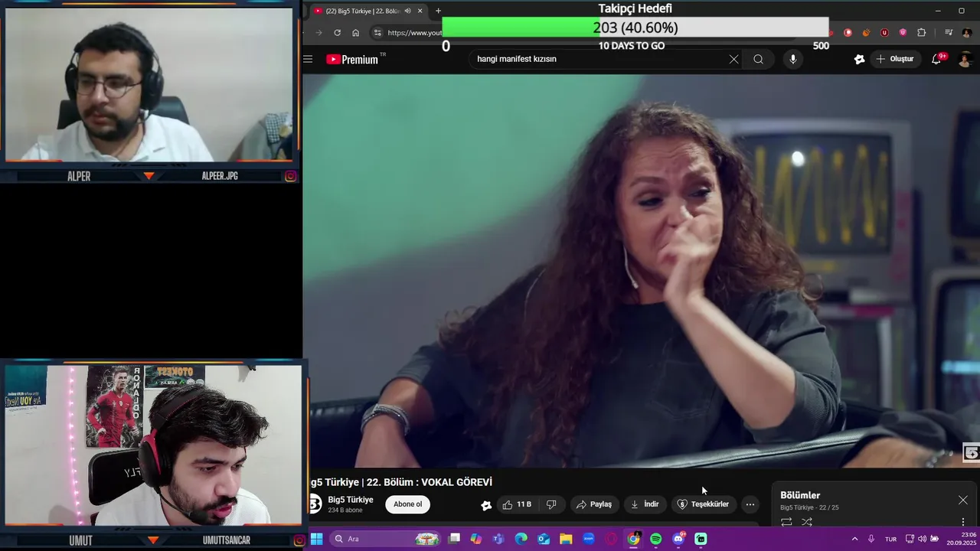Mute the Big5 Türkiye tab audio
980x551 pixels.
(407, 11)
